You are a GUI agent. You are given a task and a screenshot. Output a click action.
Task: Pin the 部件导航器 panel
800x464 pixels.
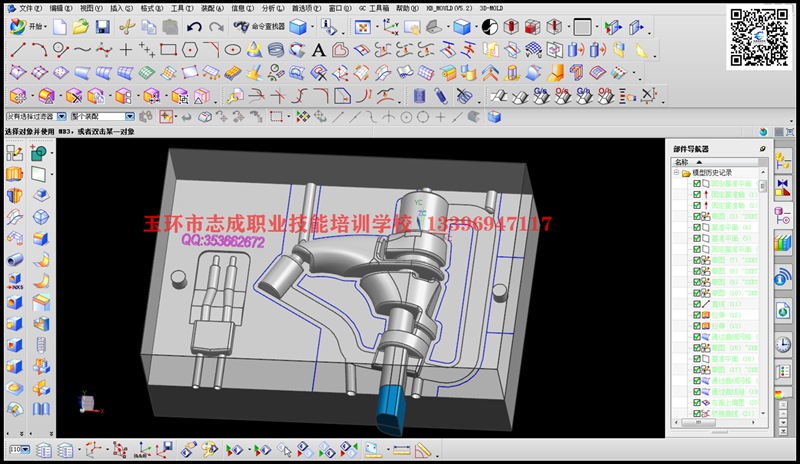click(763, 149)
